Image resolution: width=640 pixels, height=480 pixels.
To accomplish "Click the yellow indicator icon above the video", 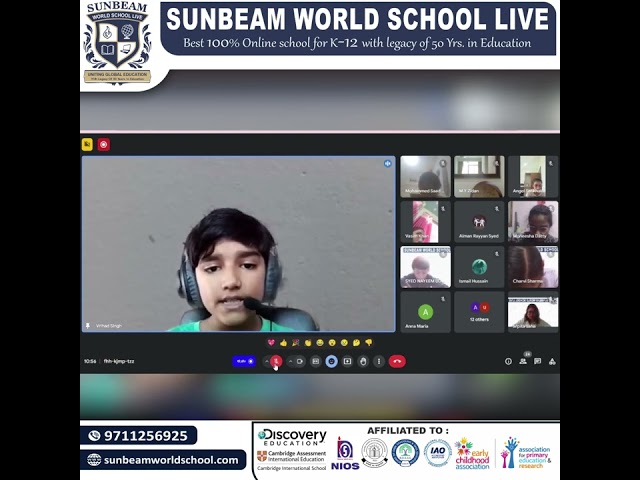I will tap(87, 144).
